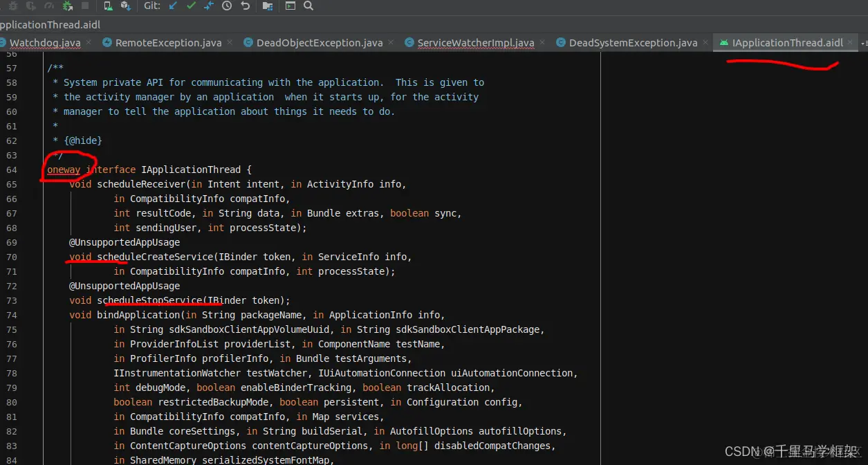Click 'System private API' comment line
This screenshot has width=868, height=465.
point(274,82)
